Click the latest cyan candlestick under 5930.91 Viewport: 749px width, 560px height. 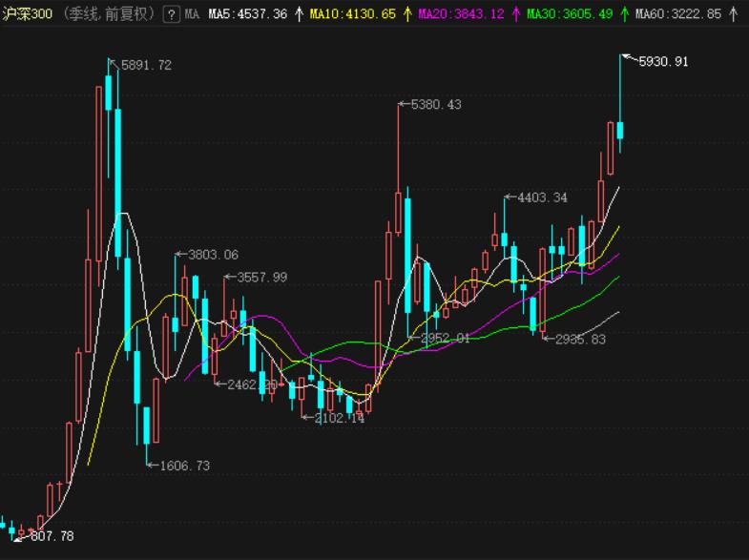click(620, 131)
